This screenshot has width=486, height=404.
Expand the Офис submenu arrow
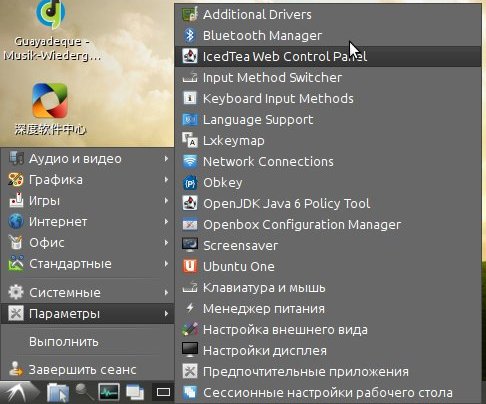tap(166, 243)
